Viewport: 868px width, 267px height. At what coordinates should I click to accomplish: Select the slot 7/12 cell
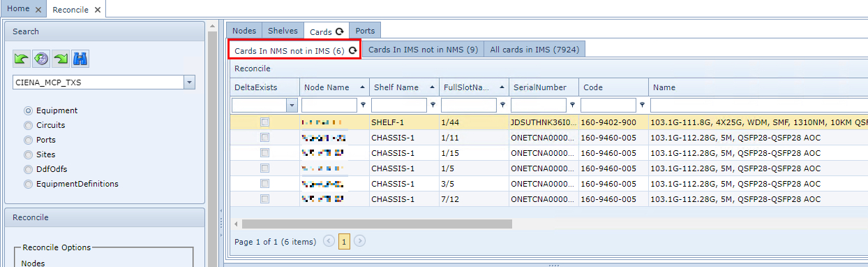coord(474,199)
